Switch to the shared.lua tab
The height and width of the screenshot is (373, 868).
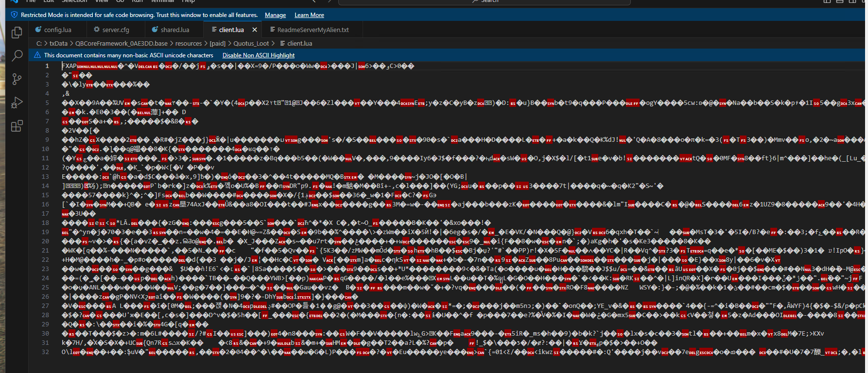(175, 30)
